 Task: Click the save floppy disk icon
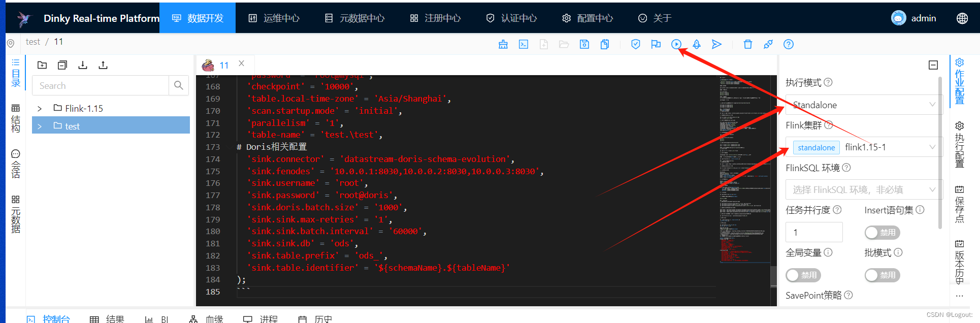pyautogui.click(x=584, y=44)
